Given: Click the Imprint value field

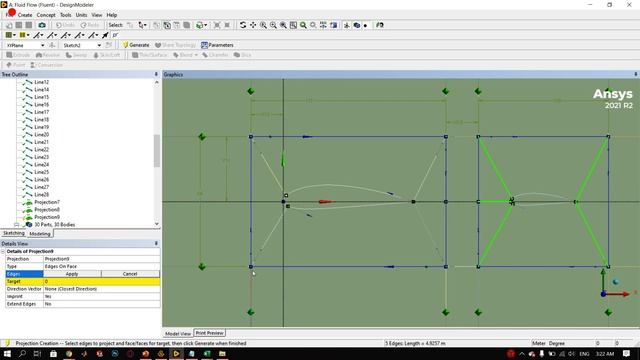Looking at the screenshot, I should tap(101, 296).
